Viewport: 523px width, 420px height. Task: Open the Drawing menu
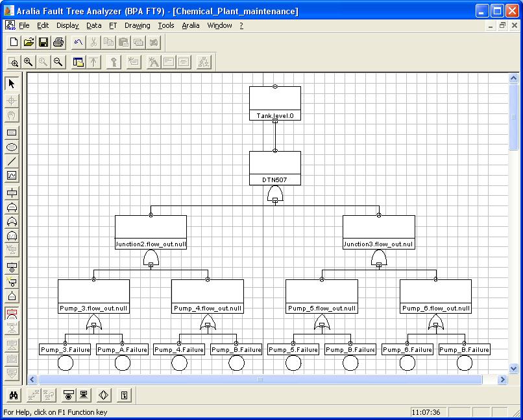coord(137,25)
